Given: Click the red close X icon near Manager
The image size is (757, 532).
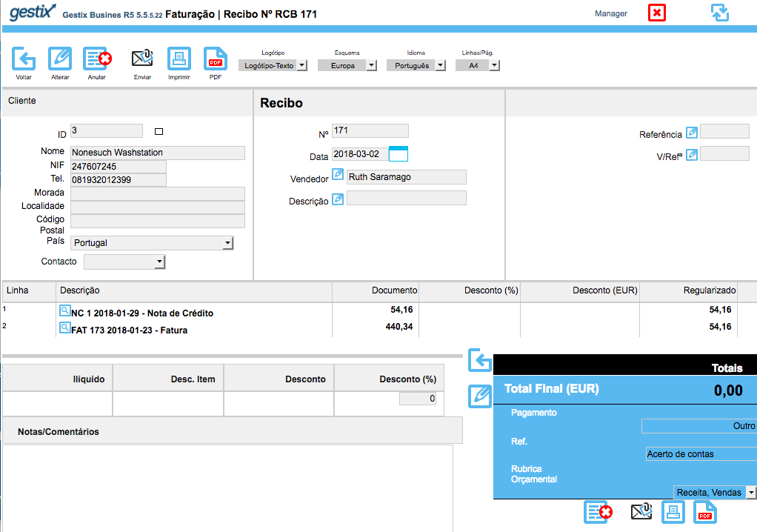Looking at the screenshot, I should click(x=656, y=13).
